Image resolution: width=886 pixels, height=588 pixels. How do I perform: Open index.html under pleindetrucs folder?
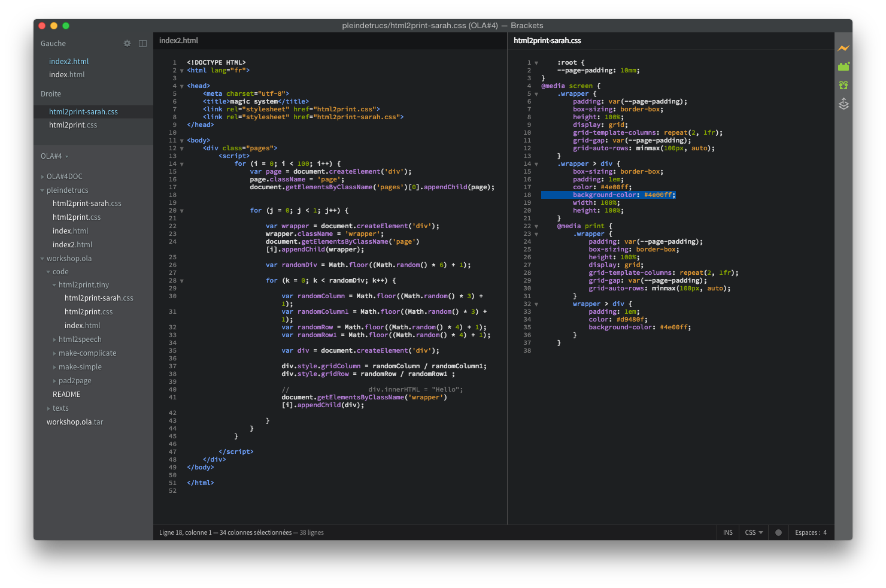tap(70, 231)
